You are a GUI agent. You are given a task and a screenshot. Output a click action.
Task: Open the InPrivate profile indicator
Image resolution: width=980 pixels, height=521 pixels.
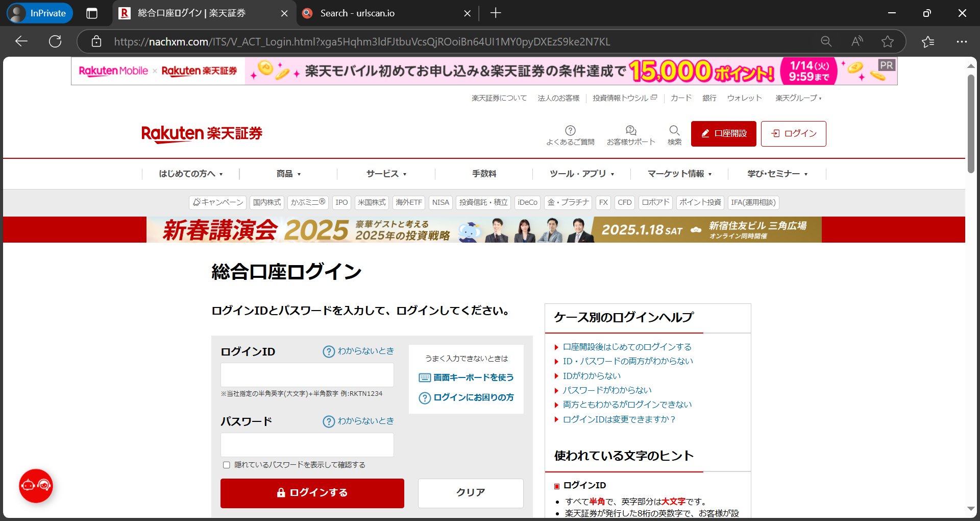(40, 13)
